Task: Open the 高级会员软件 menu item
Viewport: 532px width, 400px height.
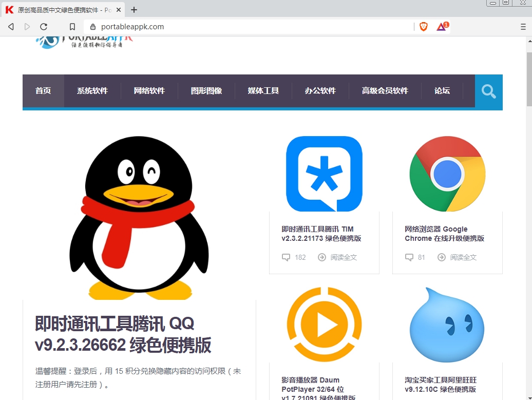Action: [385, 90]
